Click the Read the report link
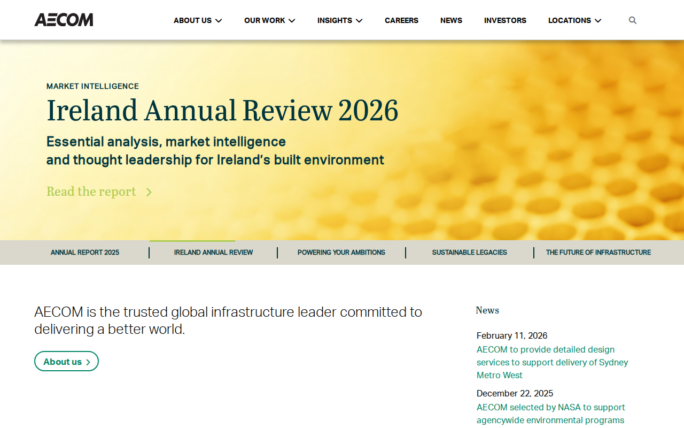 pyautogui.click(x=98, y=192)
